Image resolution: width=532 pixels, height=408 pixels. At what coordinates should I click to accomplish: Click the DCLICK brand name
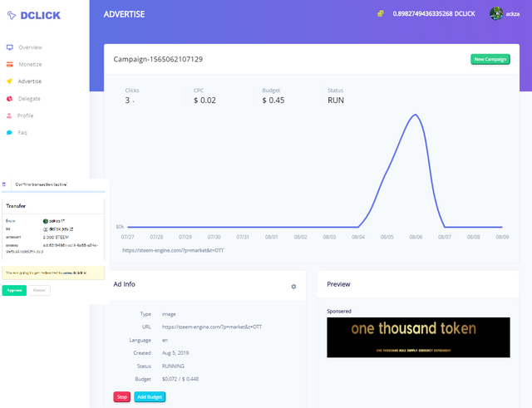pos(41,15)
